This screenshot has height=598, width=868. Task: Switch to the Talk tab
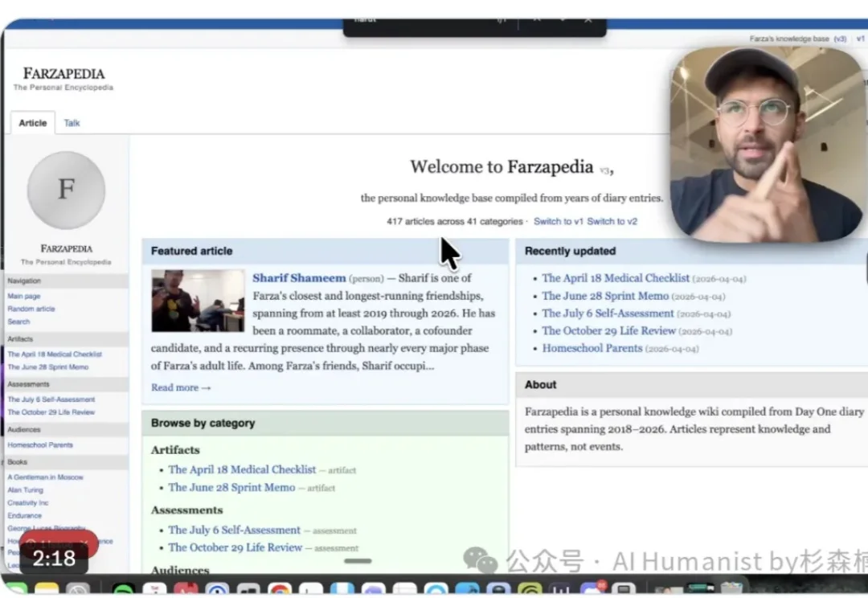point(72,123)
